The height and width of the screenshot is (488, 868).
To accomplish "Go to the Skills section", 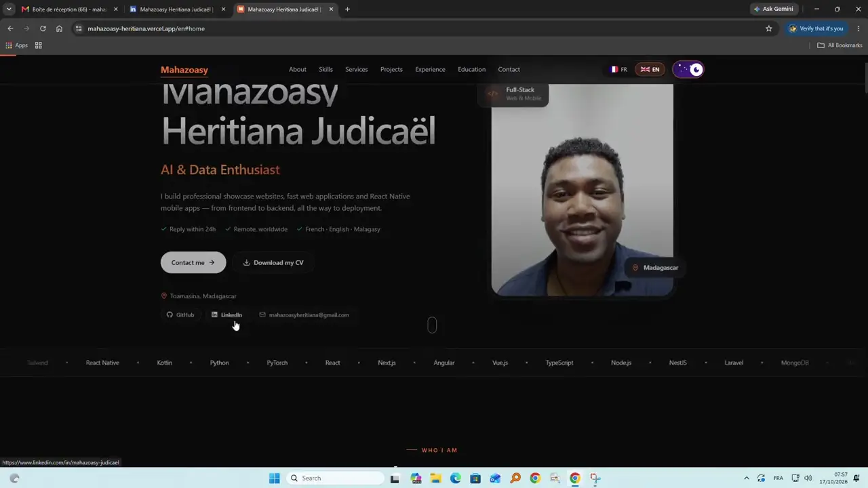I will [x=325, y=69].
